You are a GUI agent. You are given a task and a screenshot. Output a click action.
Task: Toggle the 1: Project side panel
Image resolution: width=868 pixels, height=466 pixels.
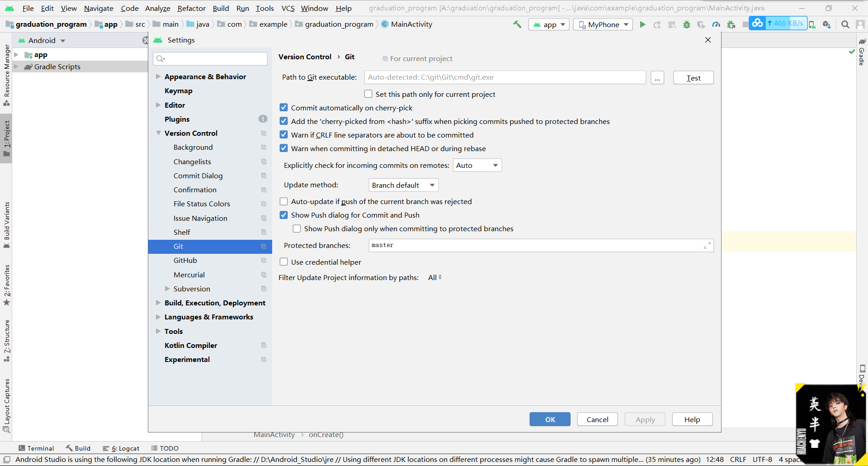pyautogui.click(x=6, y=138)
